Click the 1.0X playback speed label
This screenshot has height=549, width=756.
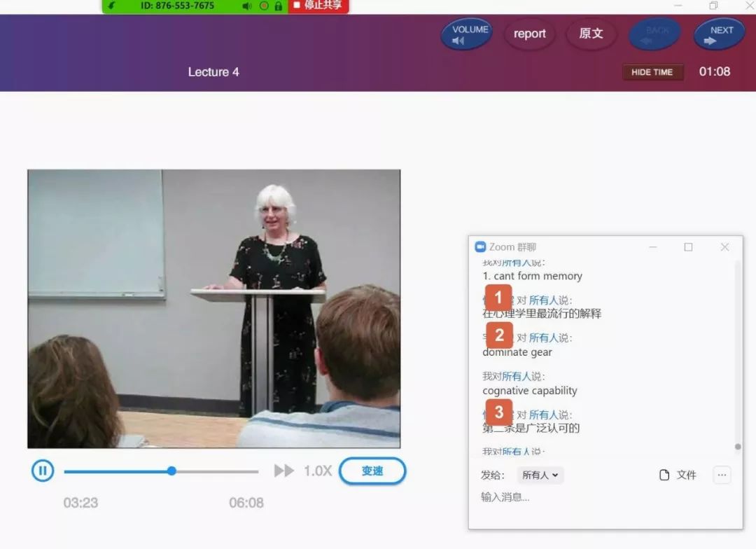coord(317,471)
